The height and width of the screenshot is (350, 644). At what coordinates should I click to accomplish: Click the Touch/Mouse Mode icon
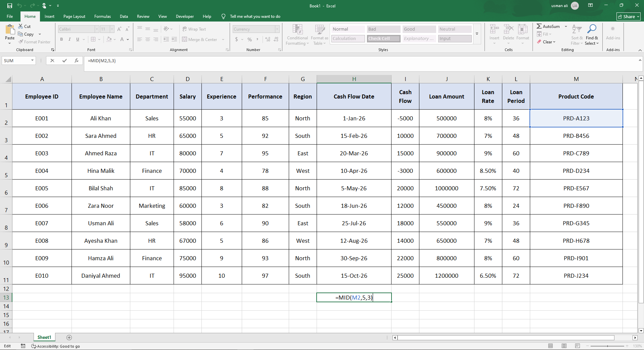(44, 6)
